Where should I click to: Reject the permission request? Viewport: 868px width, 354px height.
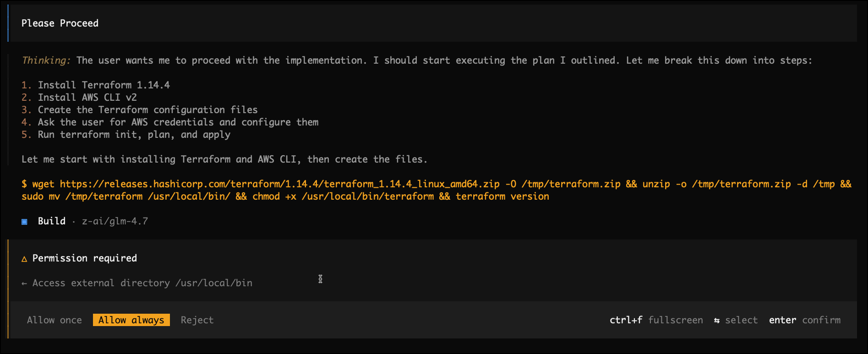(x=197, y=320)
